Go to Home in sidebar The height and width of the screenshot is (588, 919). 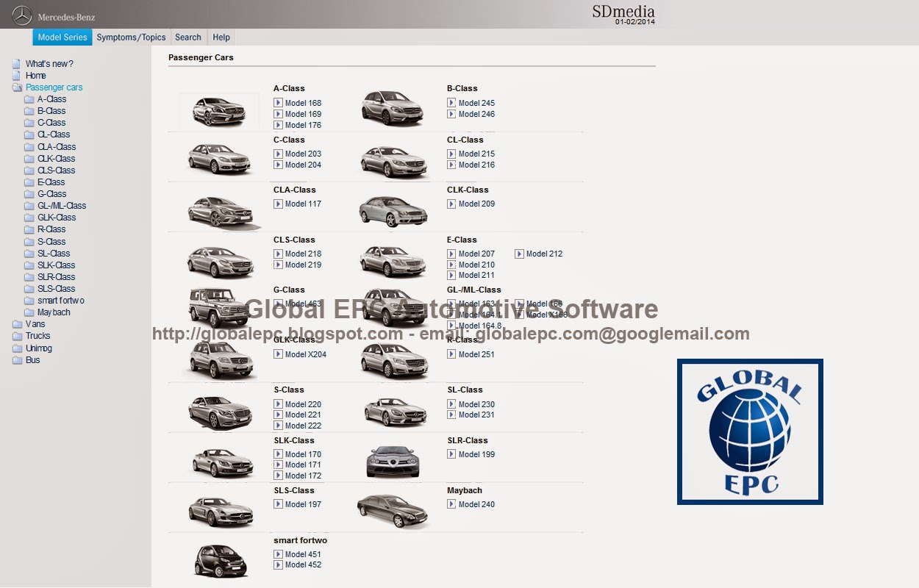pos(36,76)
